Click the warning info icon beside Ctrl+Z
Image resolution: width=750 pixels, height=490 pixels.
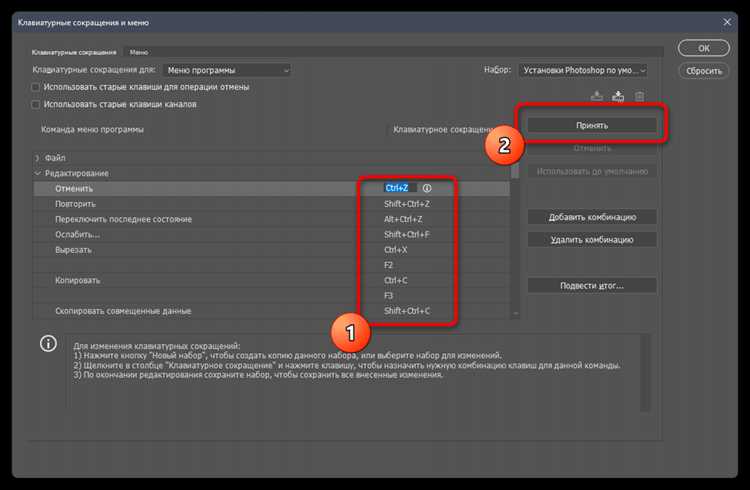tap(427, 188)
